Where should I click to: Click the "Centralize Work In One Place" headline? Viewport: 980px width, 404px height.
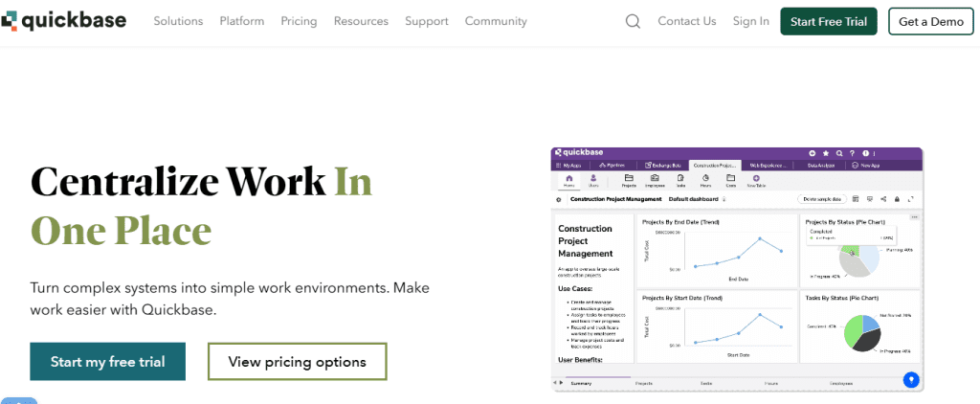click(201, 206)
